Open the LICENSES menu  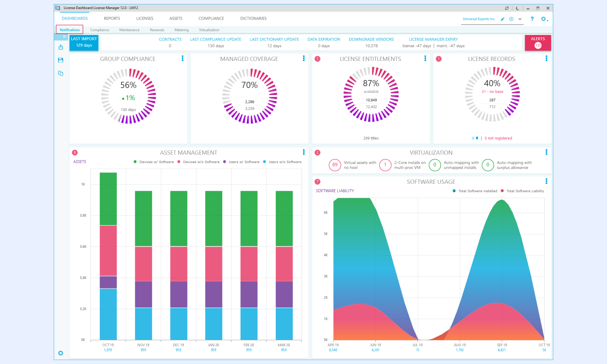point(144,19)
